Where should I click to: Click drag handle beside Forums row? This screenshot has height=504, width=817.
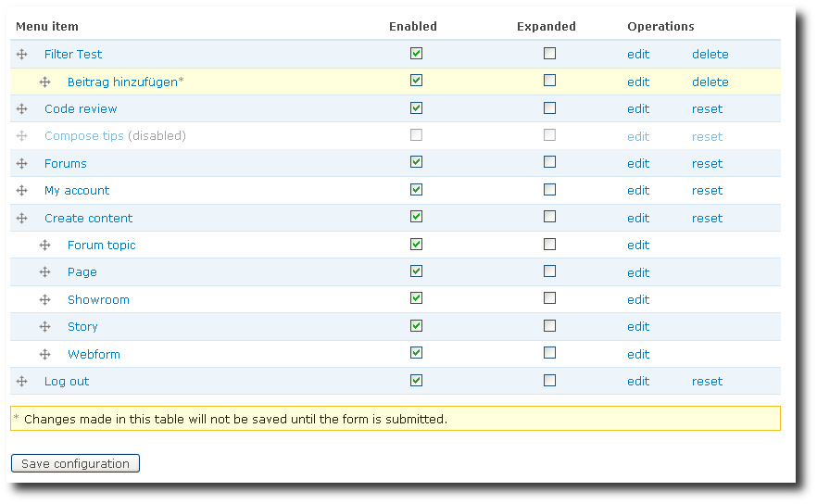[22, 164]
